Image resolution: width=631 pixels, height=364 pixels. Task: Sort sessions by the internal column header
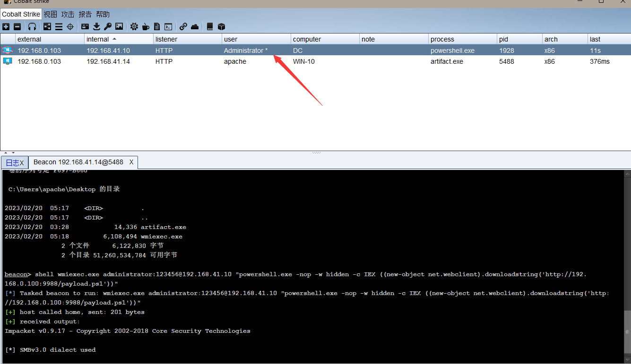coord(119,39)
